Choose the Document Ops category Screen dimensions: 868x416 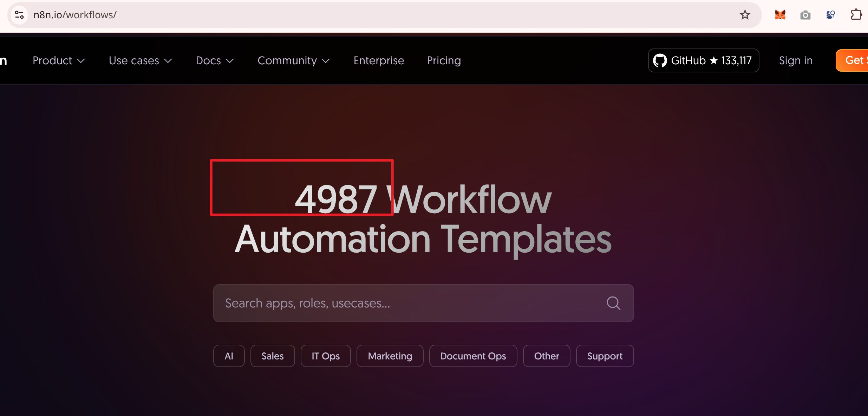pos(473,356)
